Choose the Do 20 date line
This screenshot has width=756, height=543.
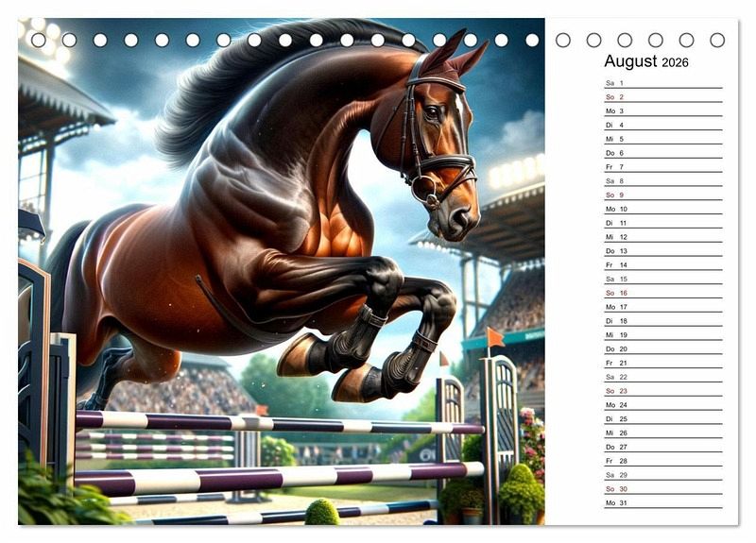click(662, 348)
